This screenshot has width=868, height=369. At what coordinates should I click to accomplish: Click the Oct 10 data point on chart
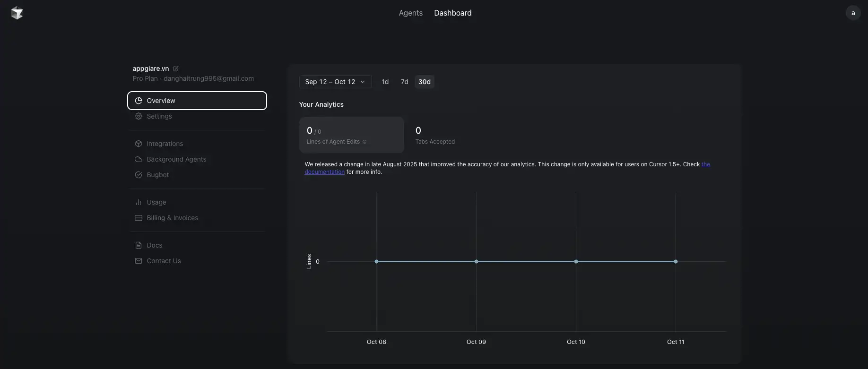point(576,261)
